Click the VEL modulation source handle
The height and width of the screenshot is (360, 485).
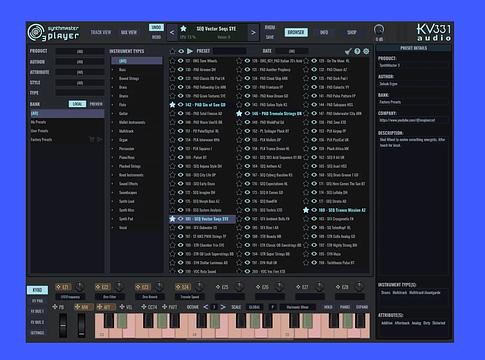pyautogui.click(x=122, y=307)
